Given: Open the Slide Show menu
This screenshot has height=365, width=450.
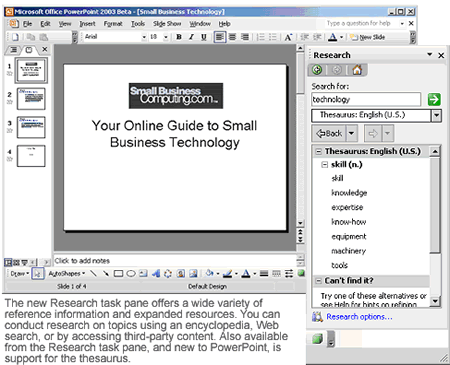Looking at the screenshot, I should tap(167, 24).
